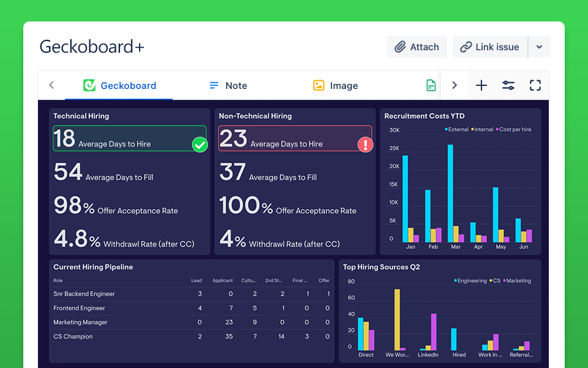Enter fullscreen mode with the expand icon
The width and height of the screenshot is (588, 368).
tap(535, 85)
